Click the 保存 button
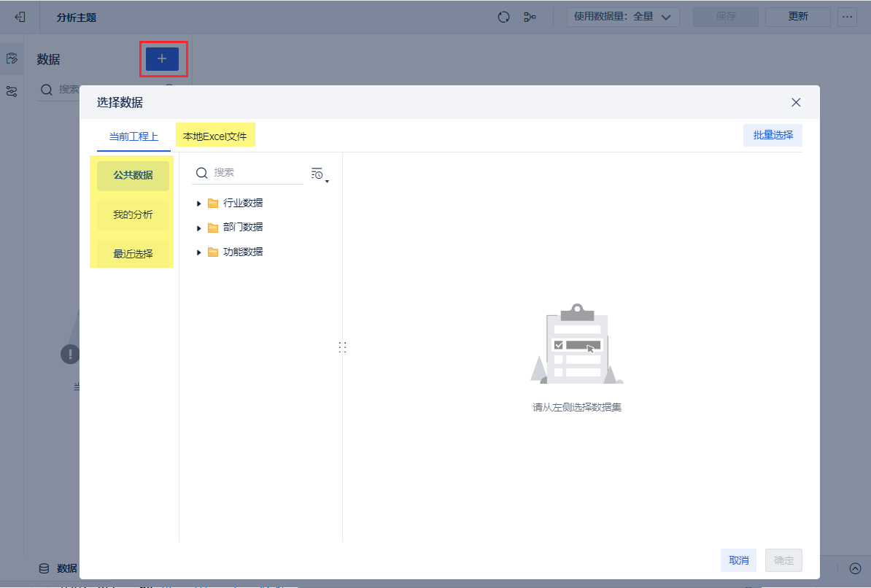The width and height of the screenshot is (871, 588). 725,17
